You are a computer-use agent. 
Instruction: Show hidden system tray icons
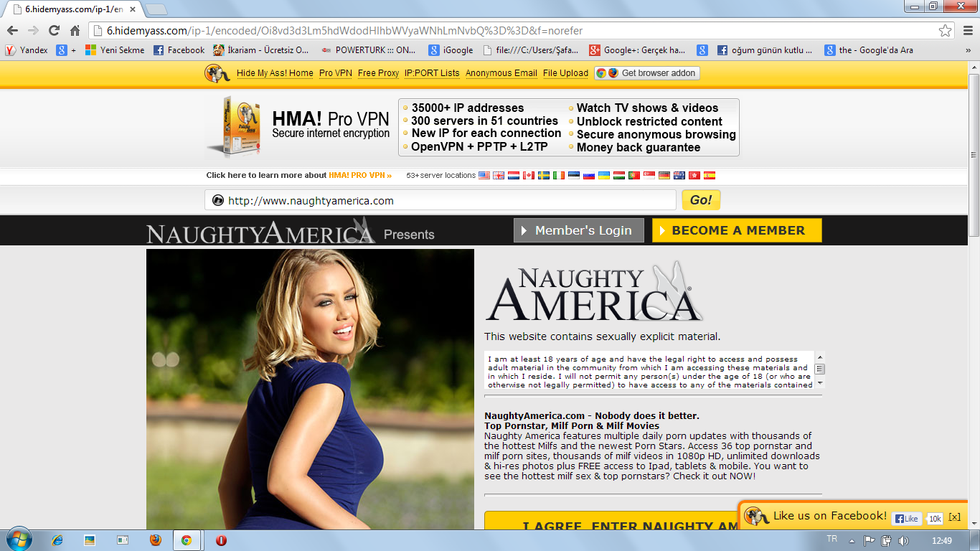coord(852,540)
